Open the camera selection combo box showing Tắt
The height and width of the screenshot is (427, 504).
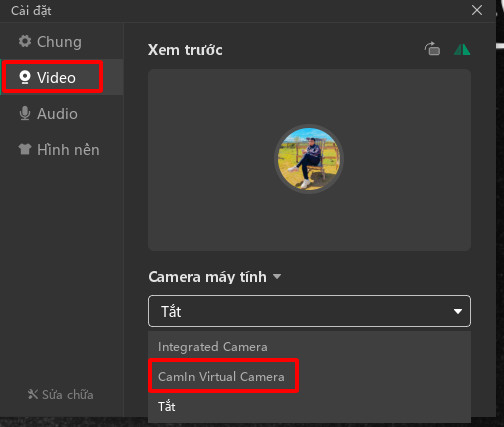pos(309,311)
